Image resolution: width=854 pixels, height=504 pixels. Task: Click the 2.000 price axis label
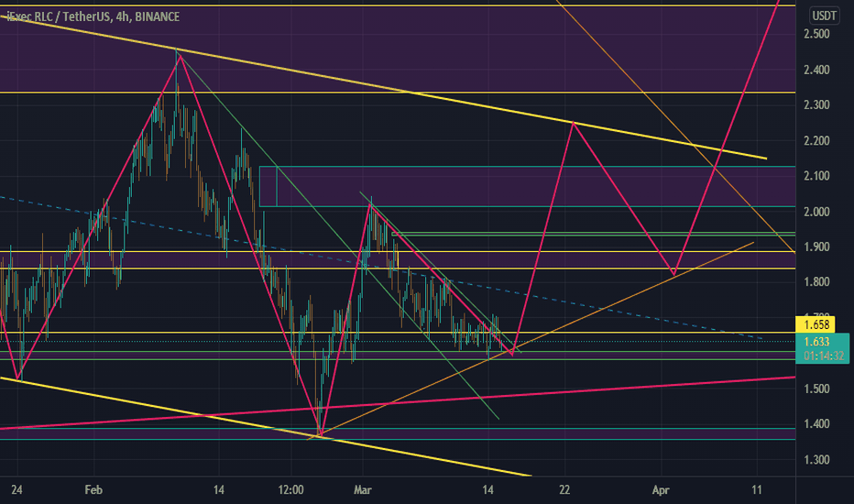816,212
